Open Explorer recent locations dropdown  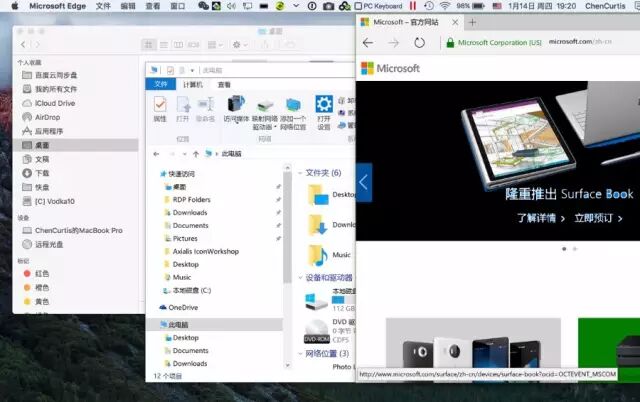pos(184,154)
